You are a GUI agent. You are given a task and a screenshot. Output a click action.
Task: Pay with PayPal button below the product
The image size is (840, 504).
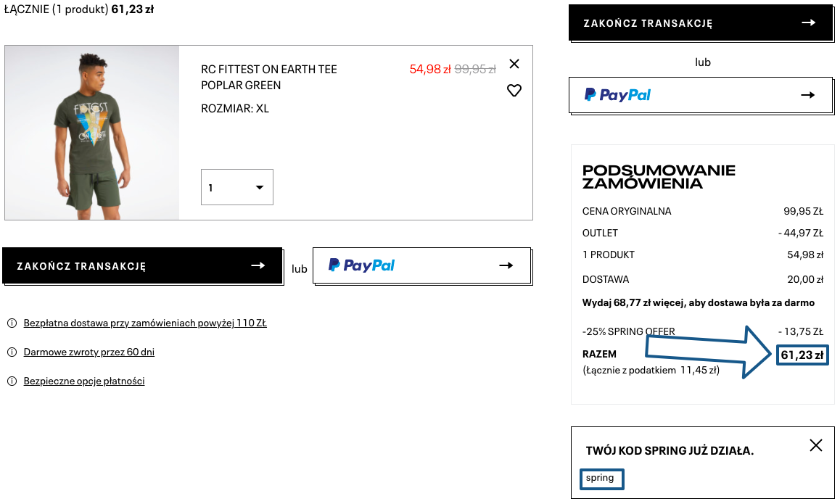(421, 265)
